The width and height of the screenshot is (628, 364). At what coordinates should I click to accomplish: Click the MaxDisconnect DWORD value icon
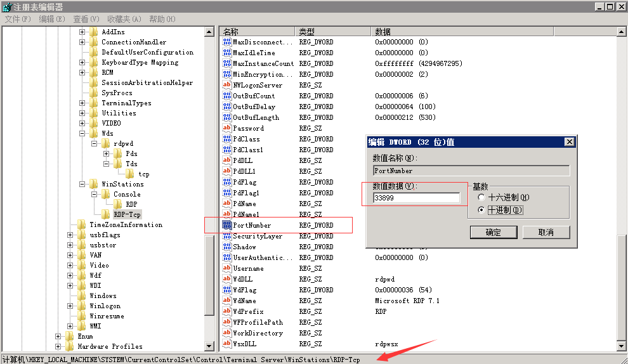pyautogui.click(x=226, y=42)
